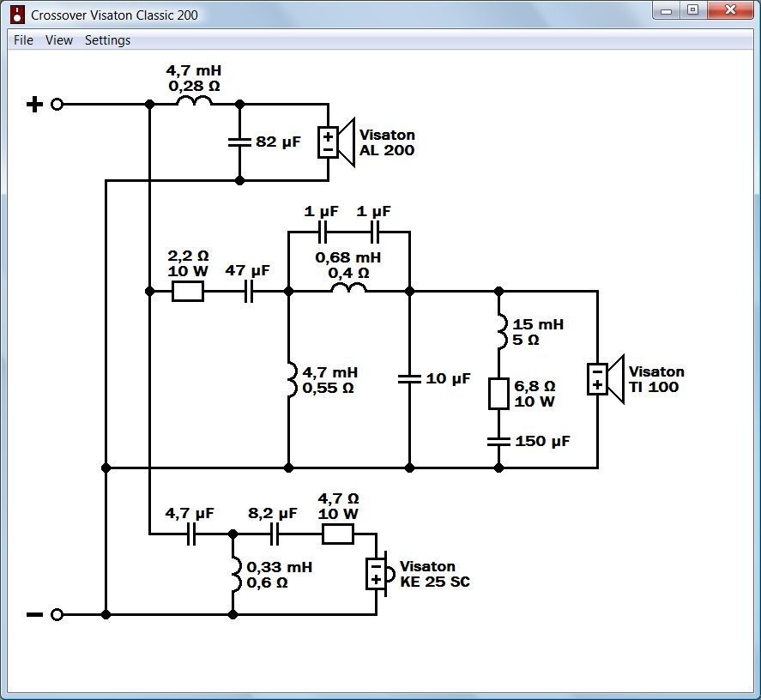Select the 6,8 Ω resistor symbol
Screen dimensions: 761x700
(x=499, y=394)
